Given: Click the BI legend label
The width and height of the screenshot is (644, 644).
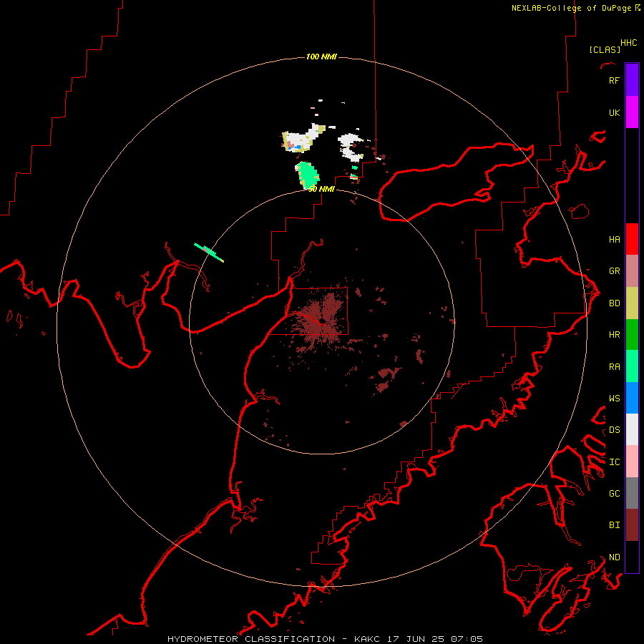Looking at the screenshot, I should click(x=614, y=525).
